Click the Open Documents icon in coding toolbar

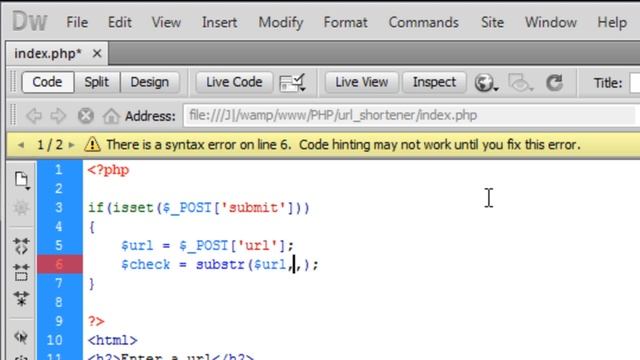[21, 180]
